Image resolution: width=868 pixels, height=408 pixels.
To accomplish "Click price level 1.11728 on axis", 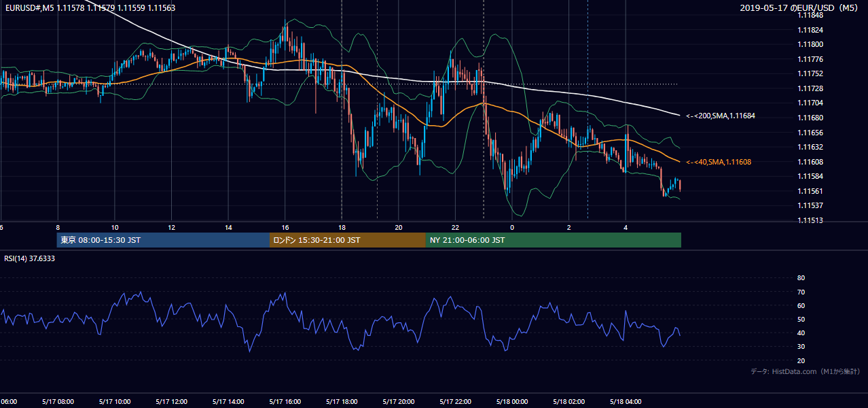I will 810,88.
